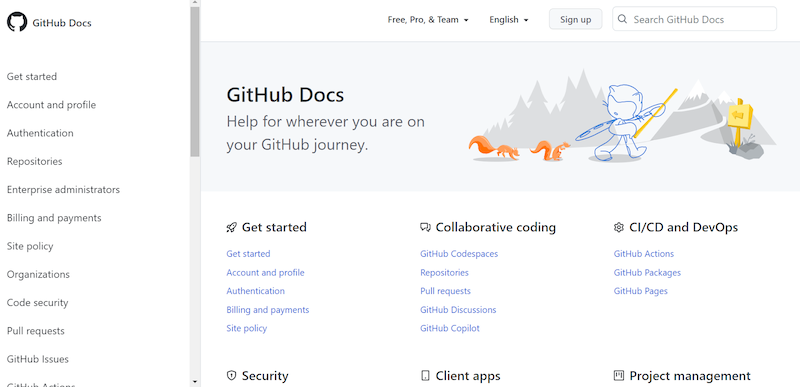This screenshot has height=387, width=800.
Task: Click the sidebar scrollbar thumb
Action: [x=195, y=82]
